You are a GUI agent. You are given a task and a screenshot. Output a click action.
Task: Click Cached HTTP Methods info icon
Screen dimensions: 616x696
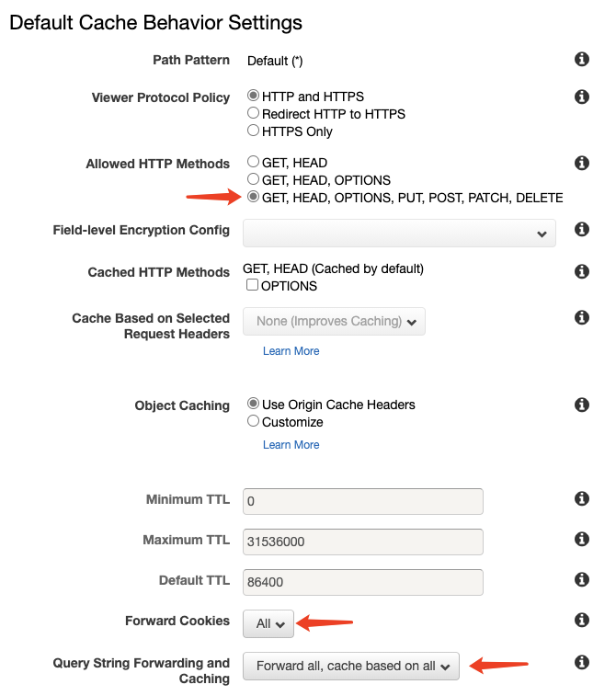[x=581, y=271]
